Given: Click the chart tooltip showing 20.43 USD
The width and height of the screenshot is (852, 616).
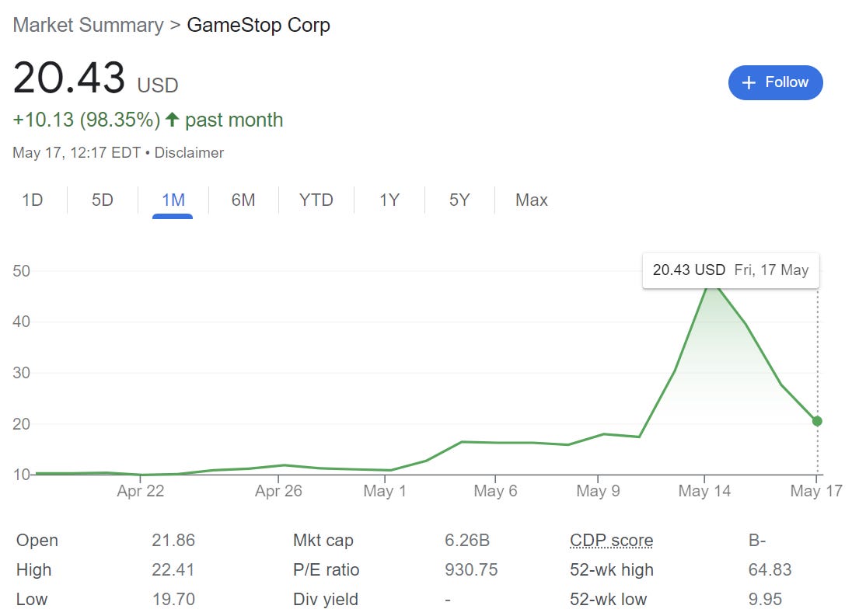Looking at the screenshot, I should click(730, 270).
